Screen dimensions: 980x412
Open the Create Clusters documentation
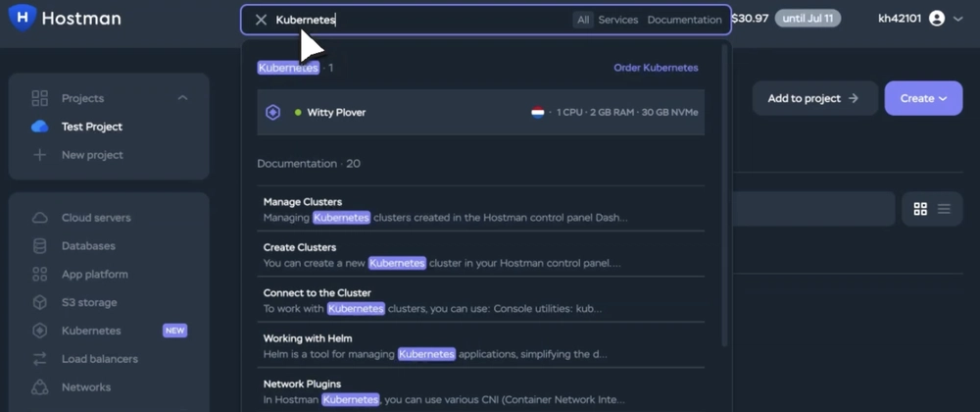(x=480, y=255)
